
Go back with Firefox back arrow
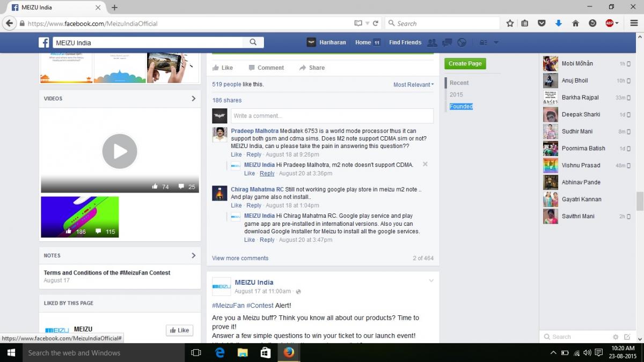[9, 24]
